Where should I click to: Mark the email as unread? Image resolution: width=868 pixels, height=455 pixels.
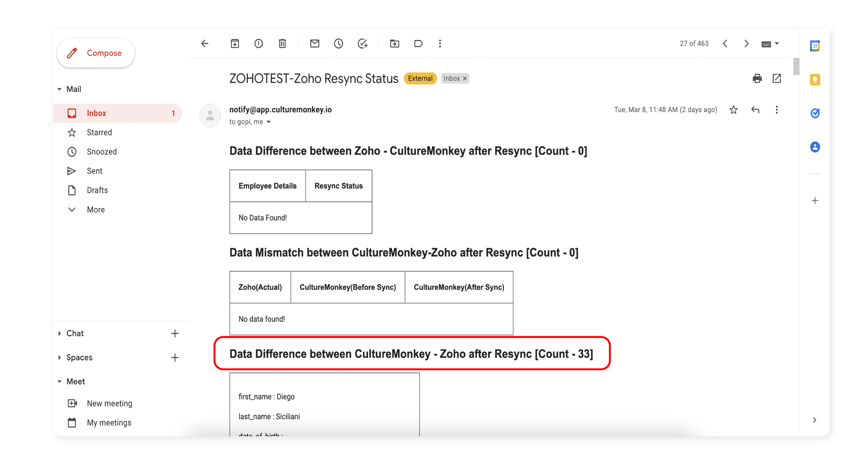click(315, 43)
